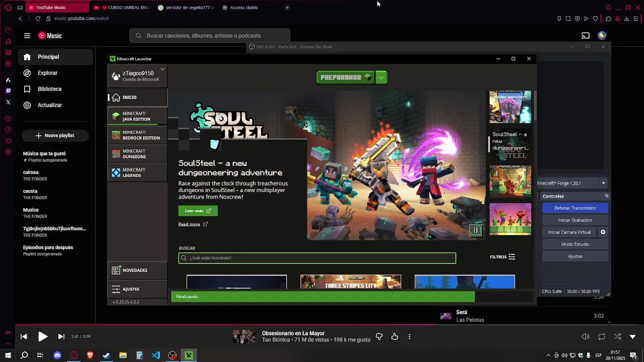The width and height of the screenshot is (644, 362).
Task: Select Minecraft: Java Edition
Action: (x=137, y=116)
